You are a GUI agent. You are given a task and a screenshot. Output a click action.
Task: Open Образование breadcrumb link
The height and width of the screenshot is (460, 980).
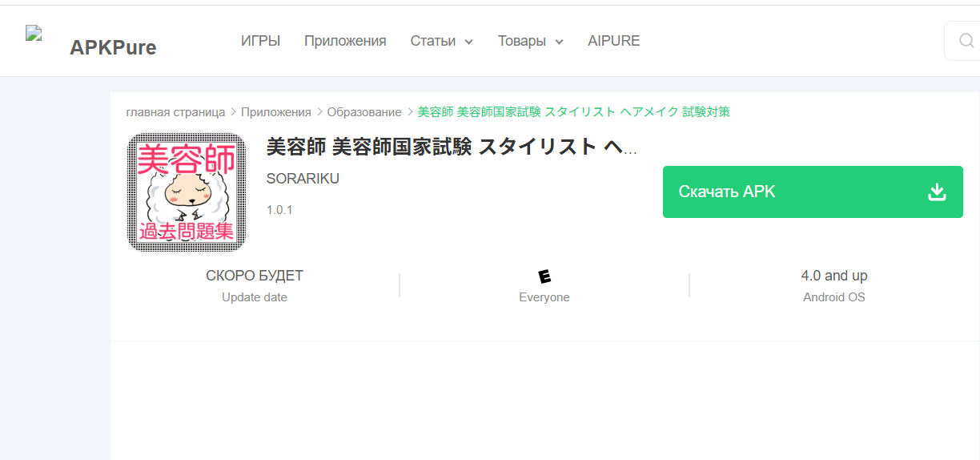tap(364, 112)
